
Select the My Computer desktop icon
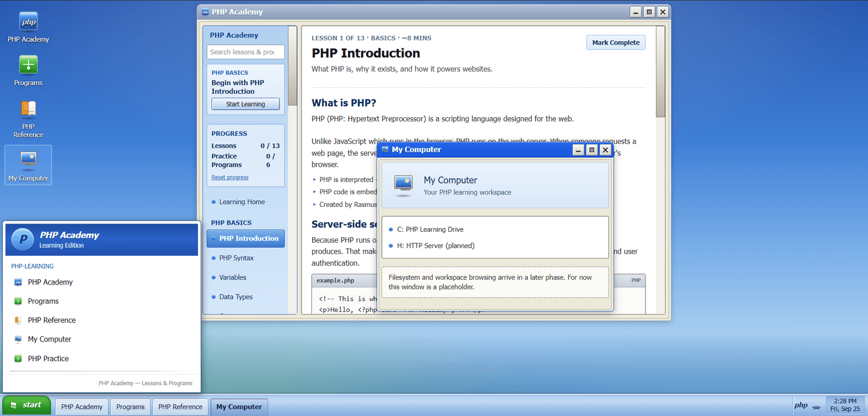tap(28, 165)
